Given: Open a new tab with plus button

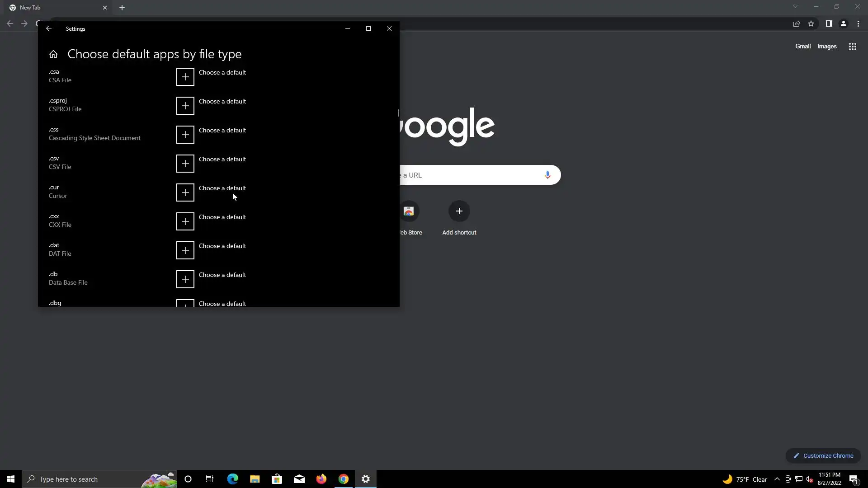Looking at the screenshot, I should click(122, 8).
